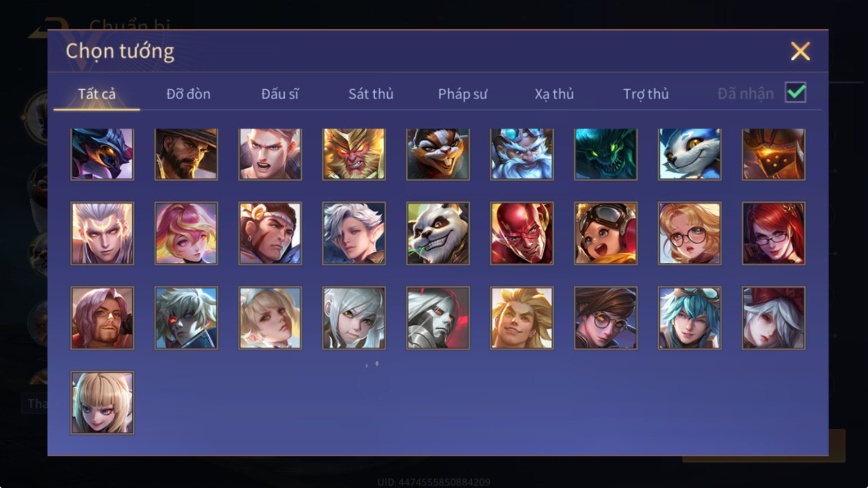Select the panda hero portrait
The height and width of the screenshot is (488, 868).
click(x=438, y=234)
